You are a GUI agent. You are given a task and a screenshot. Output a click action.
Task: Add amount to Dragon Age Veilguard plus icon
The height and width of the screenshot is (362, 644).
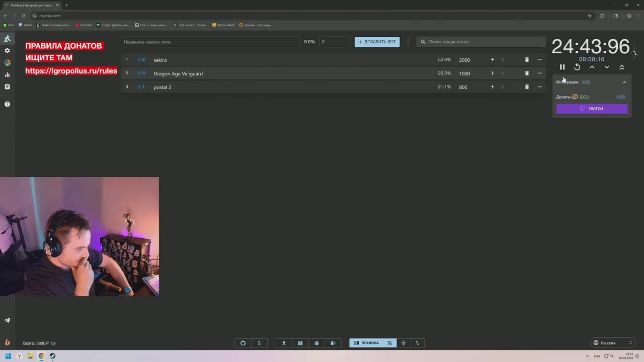click(x=493, y=73)
